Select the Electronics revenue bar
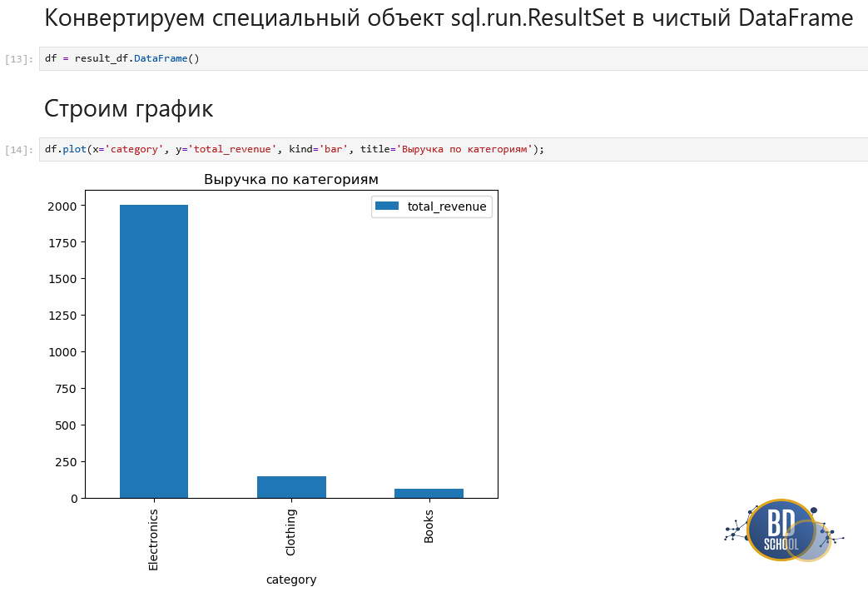868x592 pixels. tap(153, 350)
